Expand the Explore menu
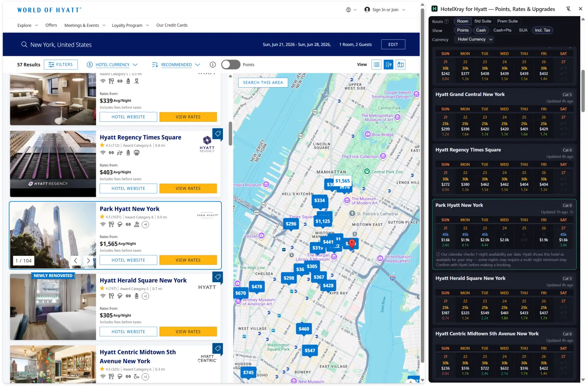The image size is (588, 386). point(28,25)
